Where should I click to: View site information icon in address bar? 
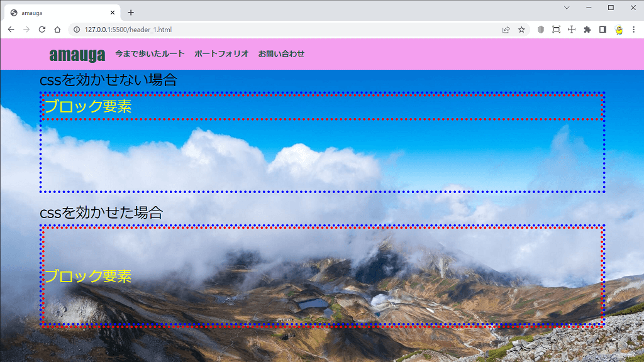[x=76, y=30]
